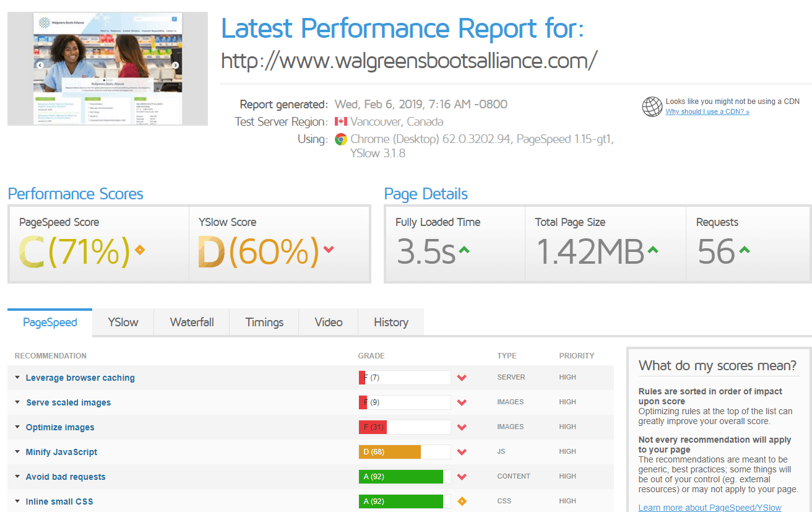Click the Walgreens website screenshot thumbnail

click(x=108, y=69)
